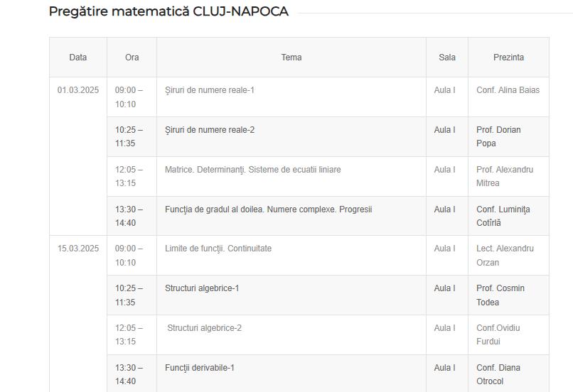Click the 'Sala' column header

[x=447, y=58]
